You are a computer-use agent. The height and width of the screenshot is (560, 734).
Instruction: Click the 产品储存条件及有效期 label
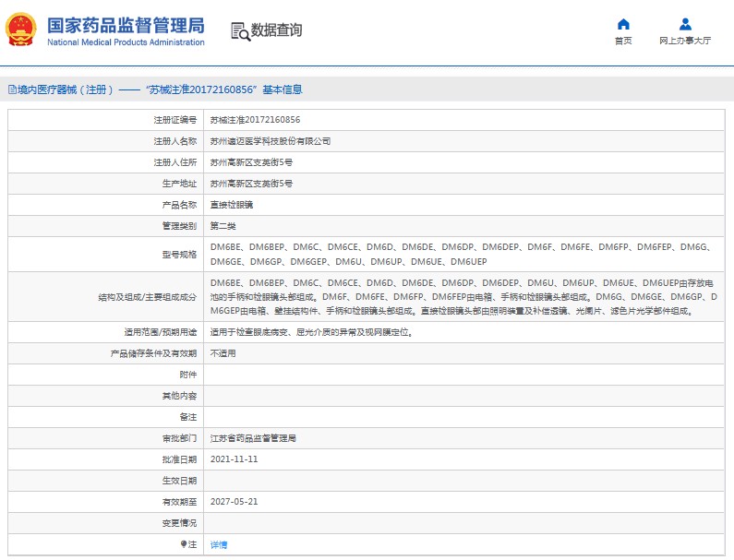pos(153,353)
